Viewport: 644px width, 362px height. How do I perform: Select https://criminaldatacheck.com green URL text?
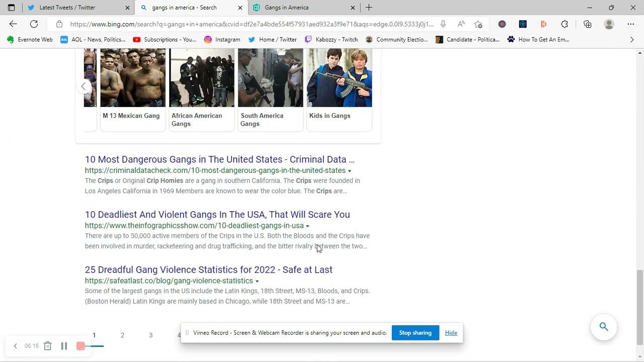(215, 170)
